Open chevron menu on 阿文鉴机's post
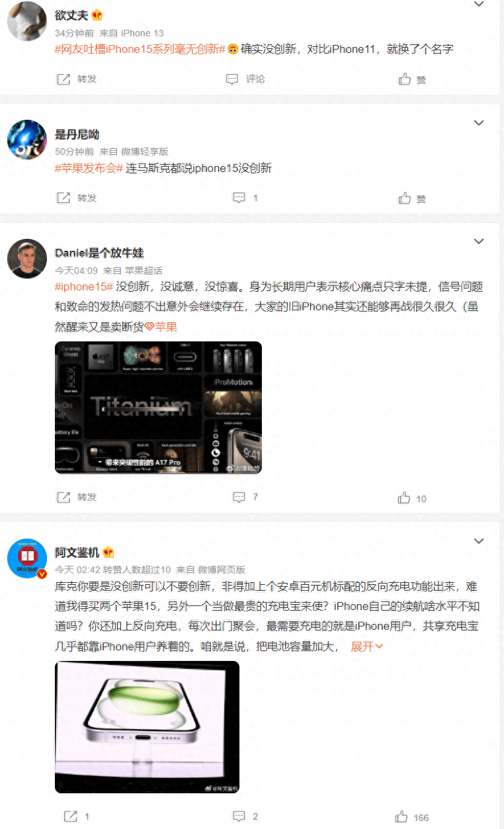 click(480, 541)
